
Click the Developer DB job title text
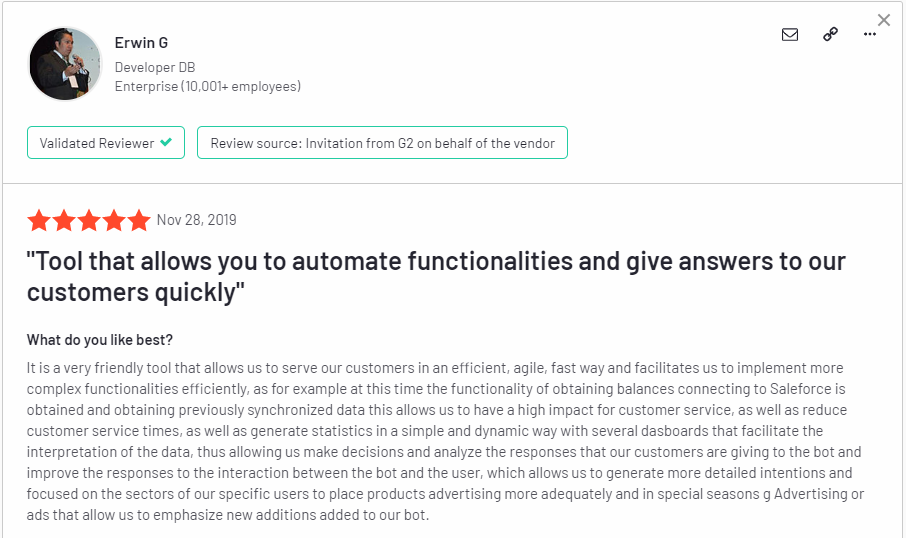[x=155, y=68]
